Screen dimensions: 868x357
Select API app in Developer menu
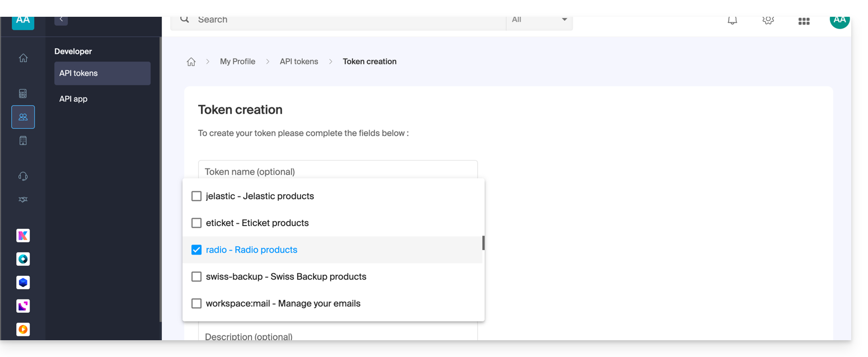point(73,99)
